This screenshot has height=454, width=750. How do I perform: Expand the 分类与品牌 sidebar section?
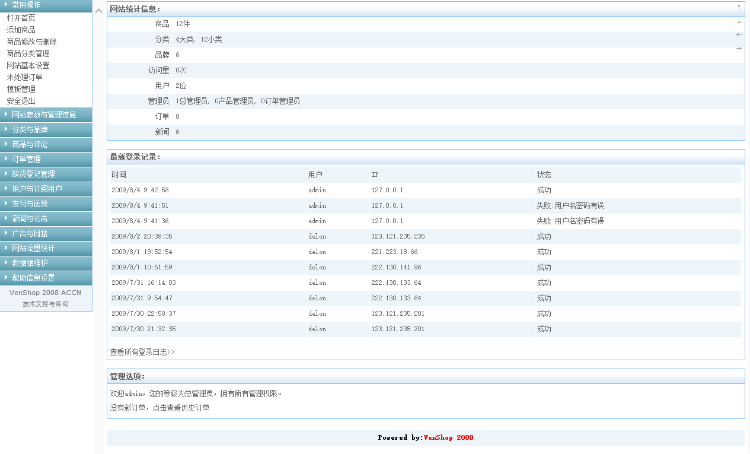46,130
